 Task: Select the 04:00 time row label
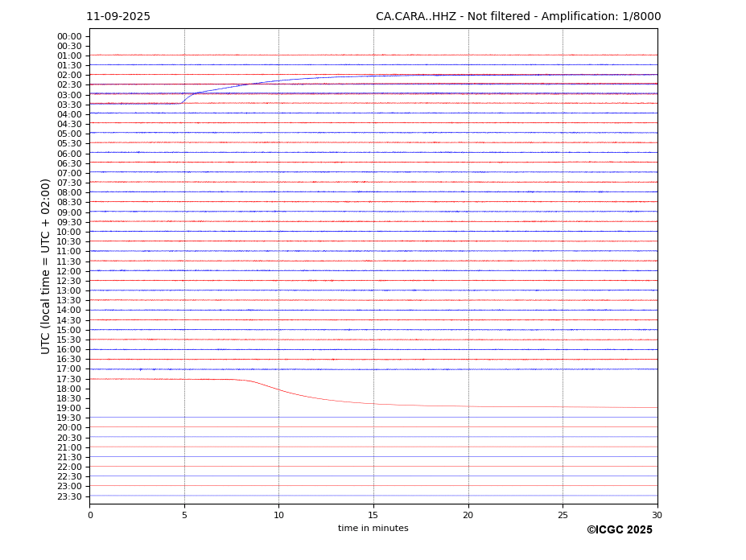(x=69, y=115)
